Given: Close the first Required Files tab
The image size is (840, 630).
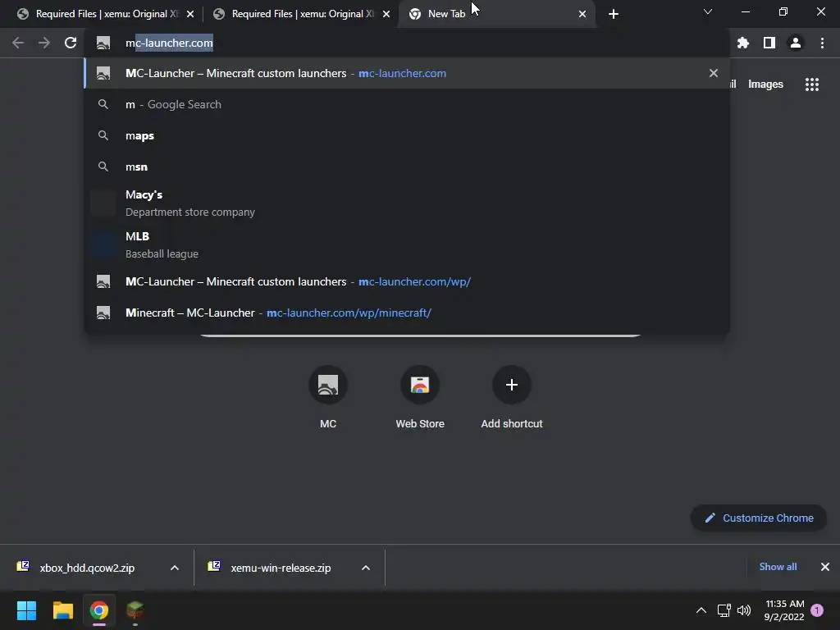Looking at the screenshot, I should click(190, 14).
